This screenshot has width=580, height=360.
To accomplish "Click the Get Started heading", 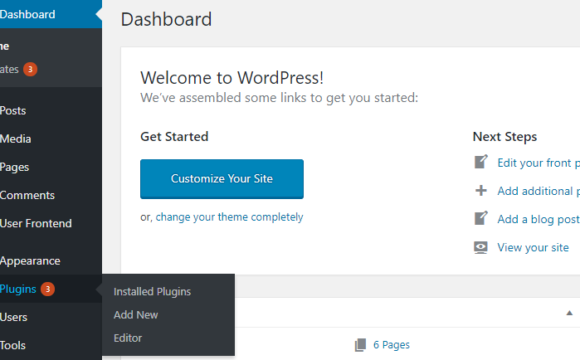I will 174,137.
